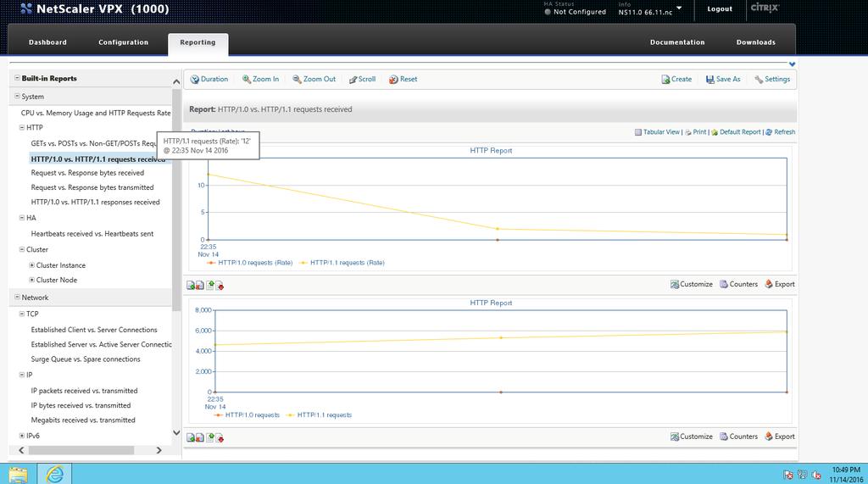868x484 pixels.
Task: Collapse the IP node
Action: [x=22, y=375]
